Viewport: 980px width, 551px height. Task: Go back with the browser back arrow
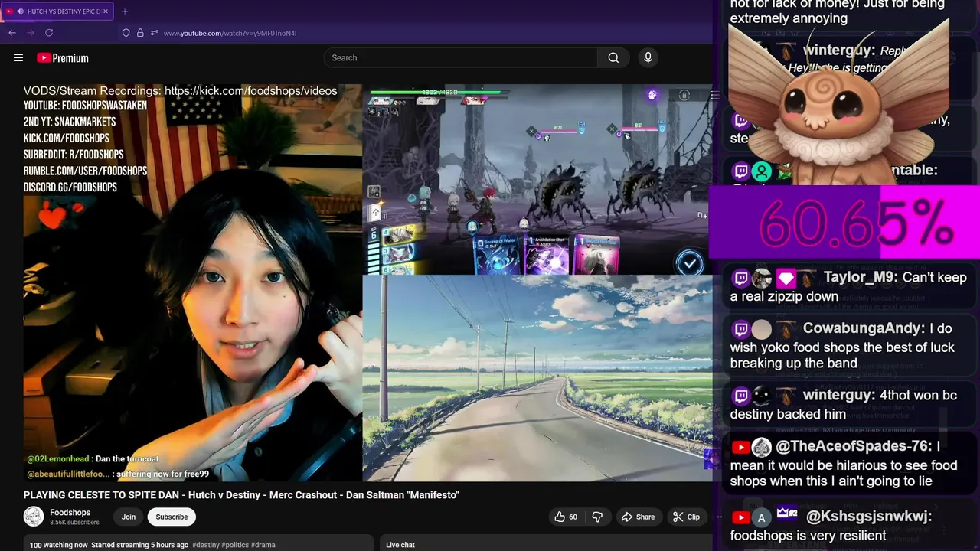[12, 33]
